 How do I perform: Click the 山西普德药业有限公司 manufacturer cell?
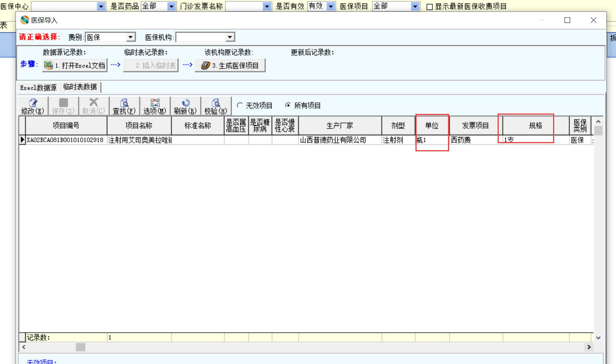340,140
